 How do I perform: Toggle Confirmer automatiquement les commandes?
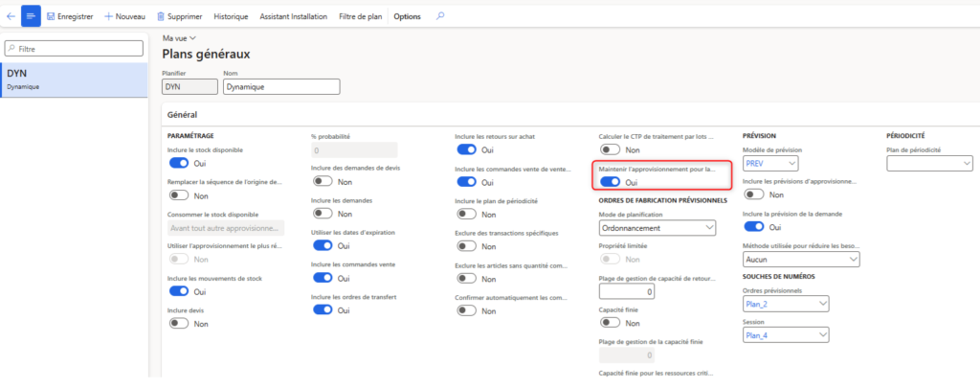pyautogui.click(x=467, y=311)
